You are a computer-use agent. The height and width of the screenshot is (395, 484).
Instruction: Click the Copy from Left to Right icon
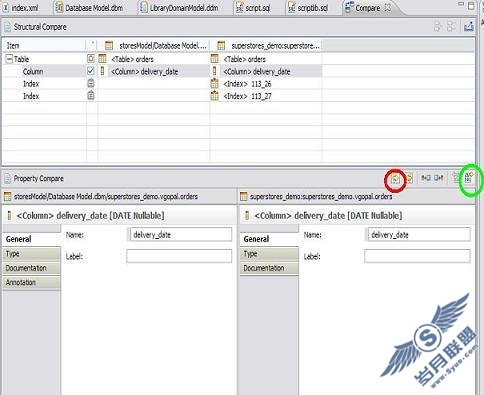[x=395, y=179]
